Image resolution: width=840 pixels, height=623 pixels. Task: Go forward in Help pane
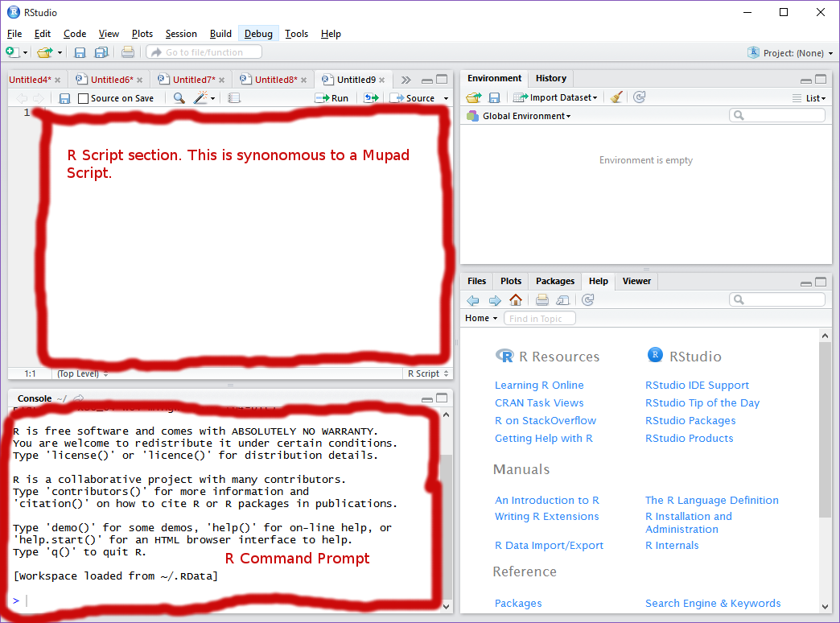[495, 300]
